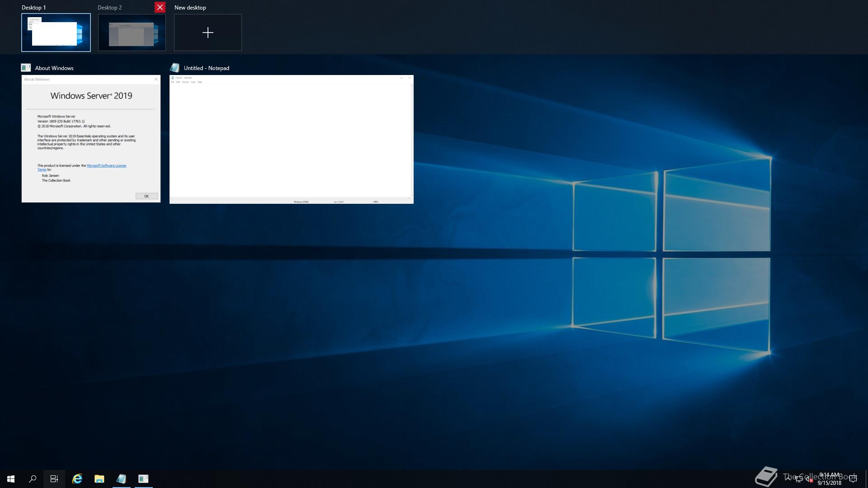Open the clock showing 9:14 AM
The height and width of the screenshot is (488, 868).
830,479
